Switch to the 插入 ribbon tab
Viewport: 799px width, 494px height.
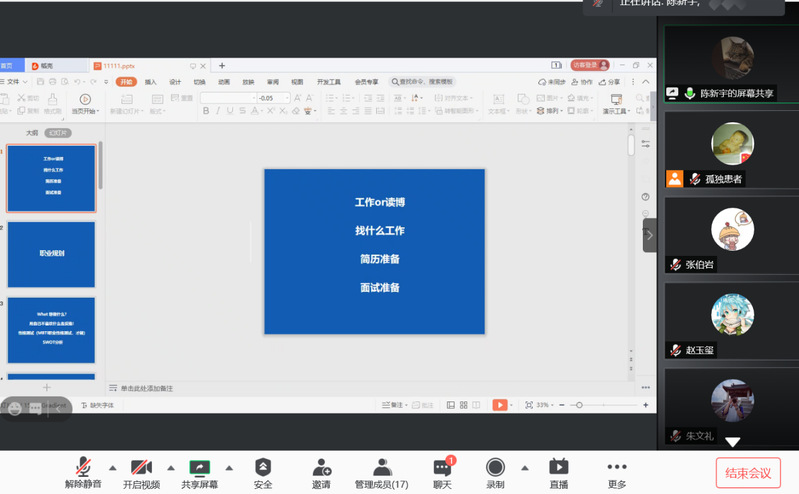pos(151,82)
